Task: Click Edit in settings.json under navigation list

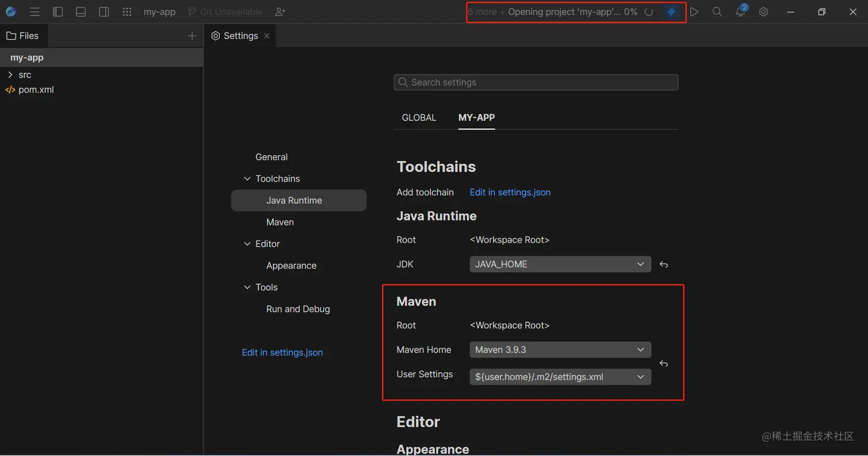Action: tap(282, 353)
